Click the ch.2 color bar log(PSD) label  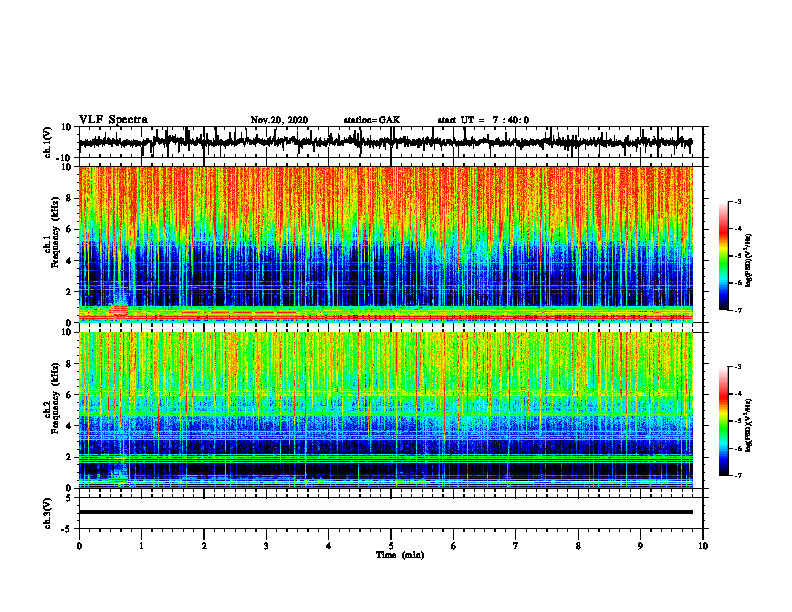(749, 425)
